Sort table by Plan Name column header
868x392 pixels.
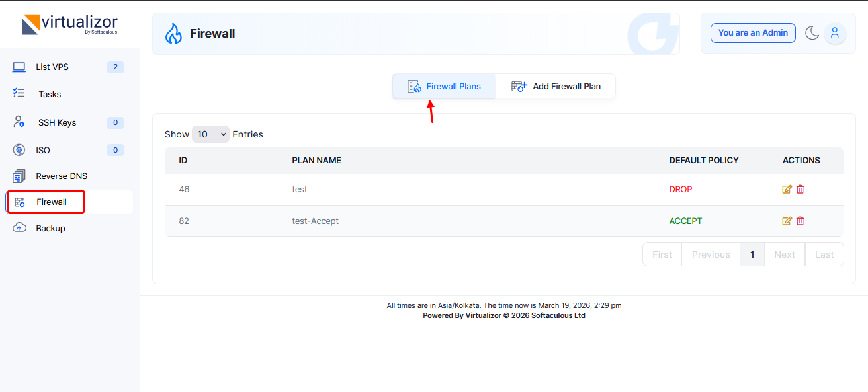tap(316, 160)
